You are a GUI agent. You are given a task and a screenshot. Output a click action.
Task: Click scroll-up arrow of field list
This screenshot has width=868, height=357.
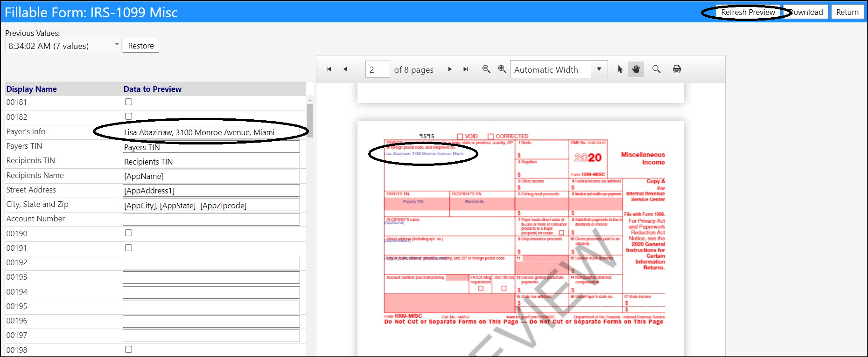pos(310,100)
